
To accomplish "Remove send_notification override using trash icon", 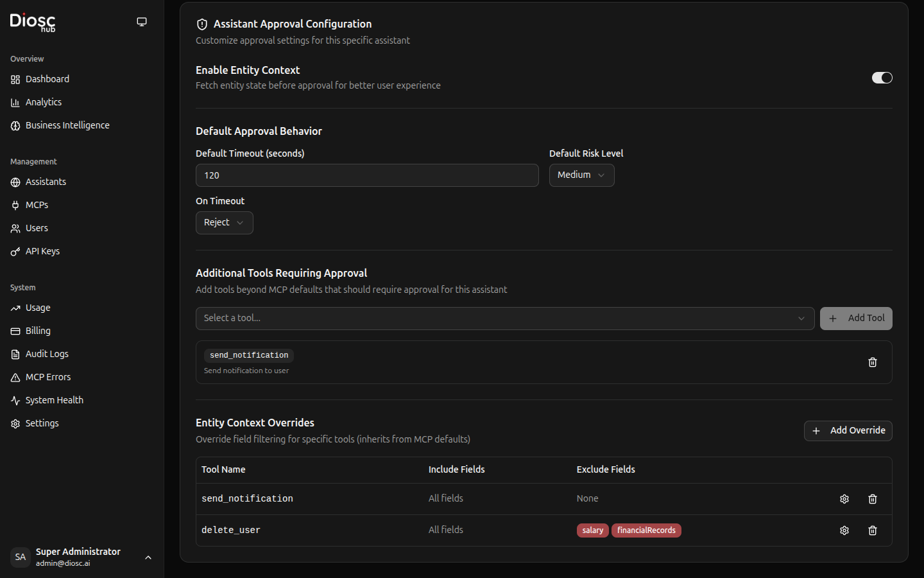I will 872,499.
